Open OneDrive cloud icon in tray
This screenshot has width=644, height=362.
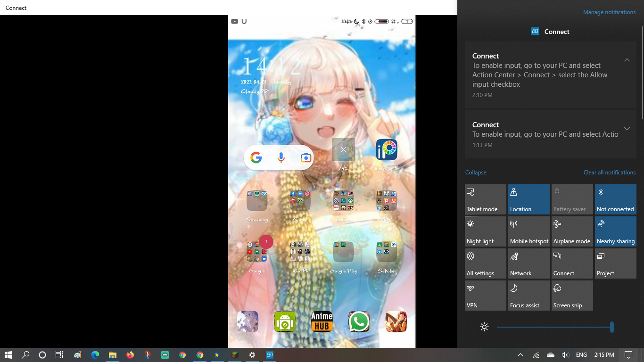(551, 355)
